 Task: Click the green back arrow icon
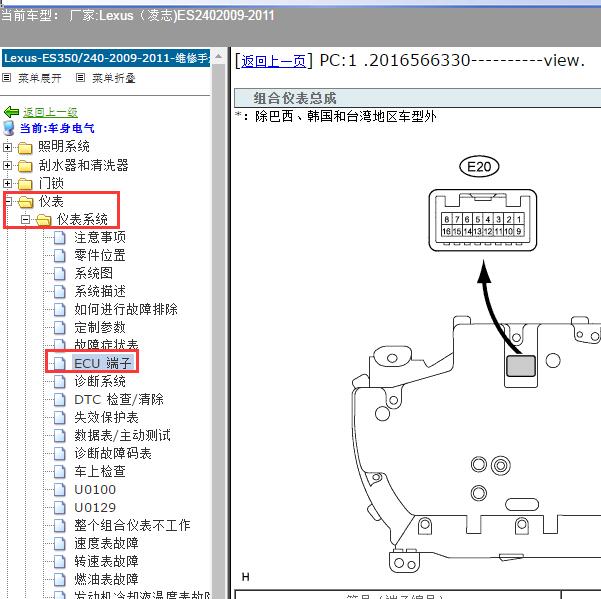click(11, 112)
